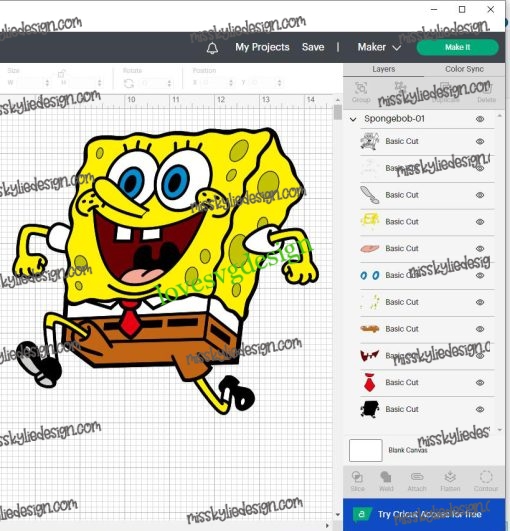Hide the pink tongue layer
The image size is (510, 531).
coord(480,249)
